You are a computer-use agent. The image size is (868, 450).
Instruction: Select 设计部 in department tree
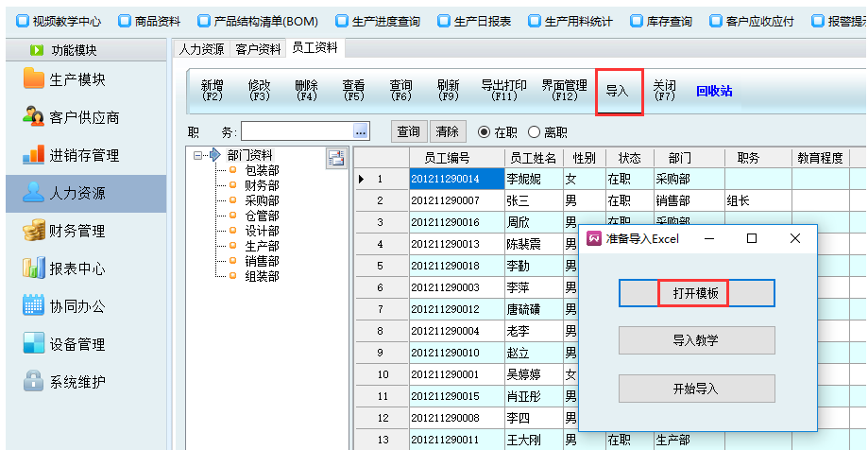(x=262, y=231)
